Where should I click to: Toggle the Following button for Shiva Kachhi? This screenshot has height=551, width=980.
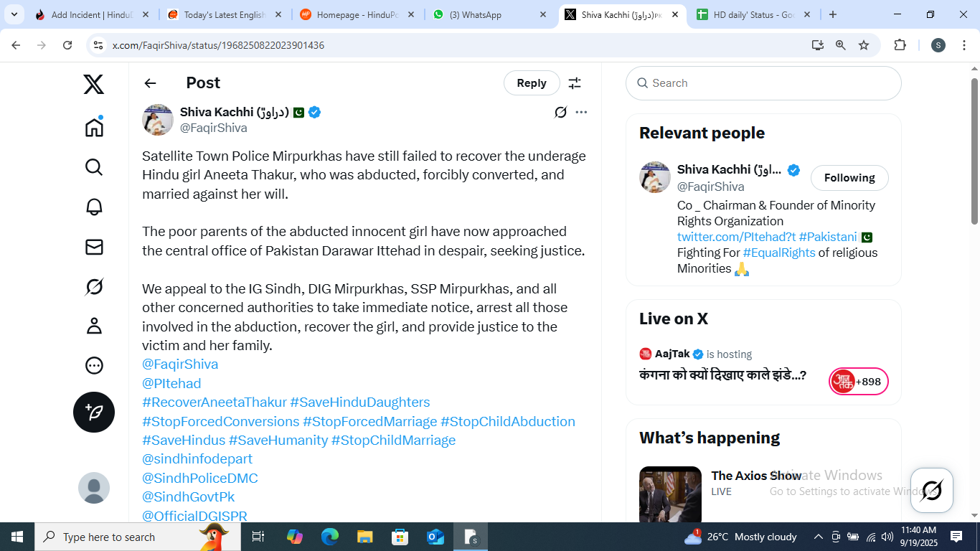coord(849,178)
